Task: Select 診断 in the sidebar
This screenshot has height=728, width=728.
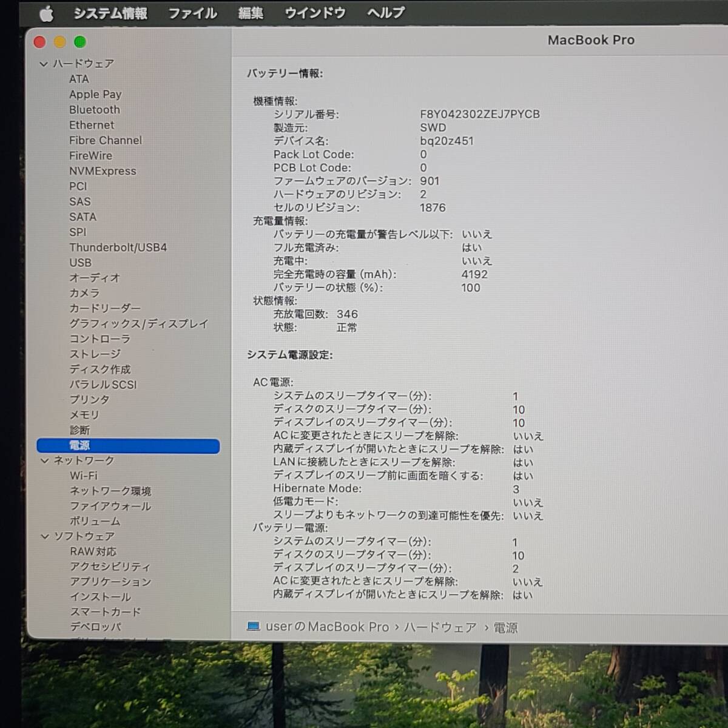Action: 79,430
